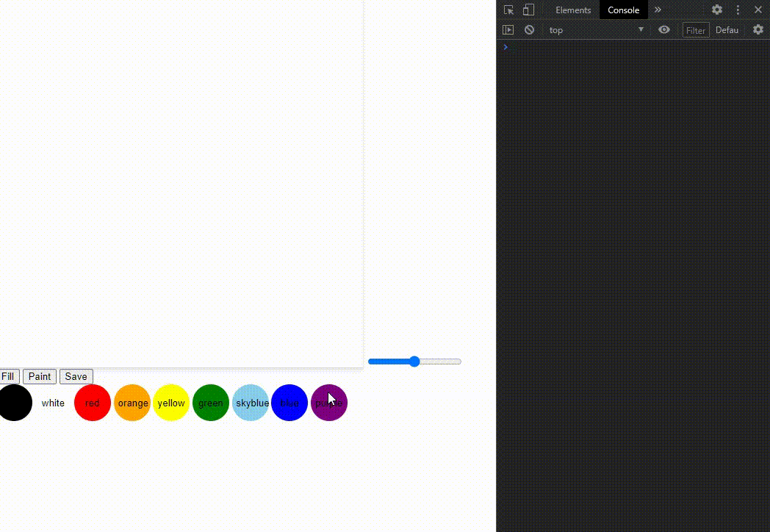Click the brush size slider handle

click(x=414, y=362)
